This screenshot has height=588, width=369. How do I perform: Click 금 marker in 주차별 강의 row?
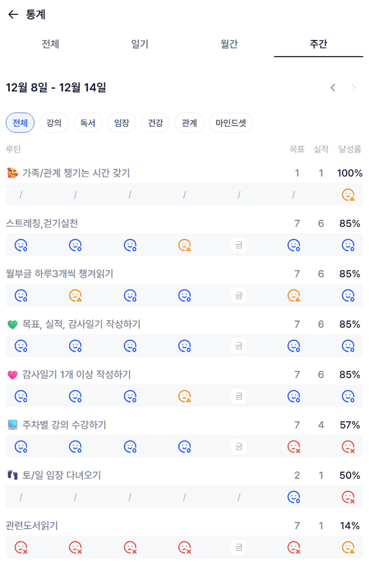[239, 446]
